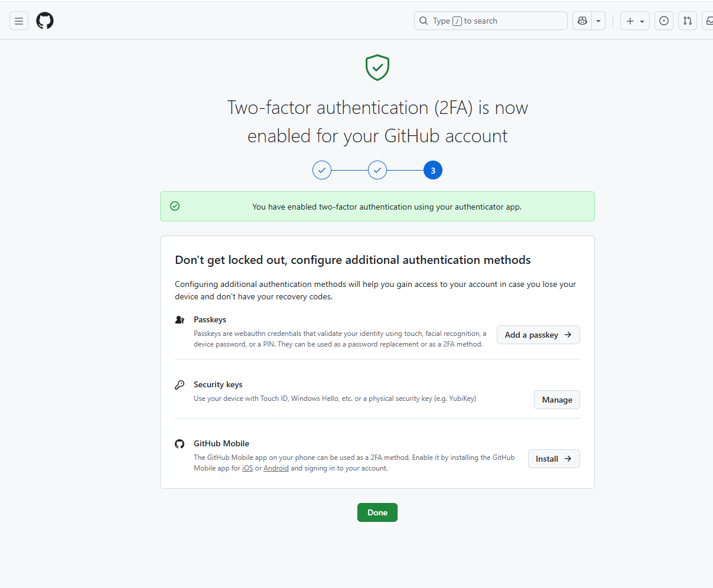Expand the Create new plus dropdown
The image size is (713, 588).
click(635, 21)
